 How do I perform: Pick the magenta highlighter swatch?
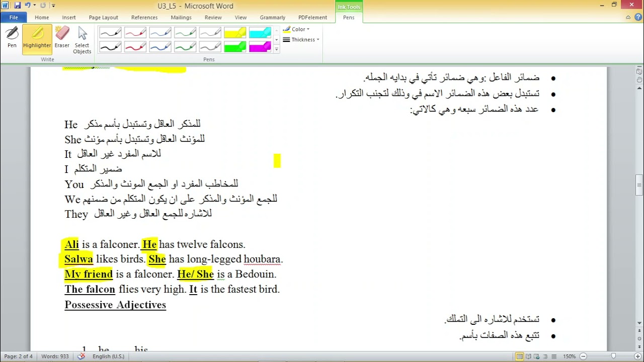click(x=260, y=47)
